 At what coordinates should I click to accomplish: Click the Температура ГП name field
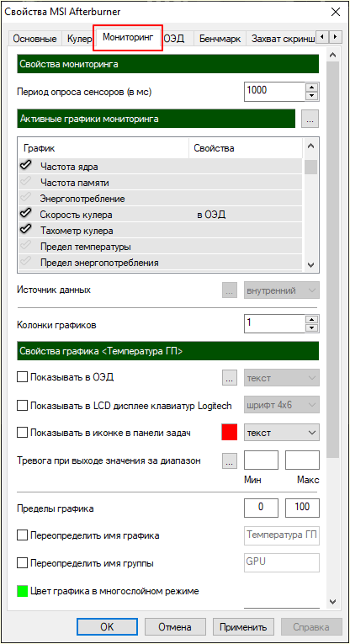[282, 535]
